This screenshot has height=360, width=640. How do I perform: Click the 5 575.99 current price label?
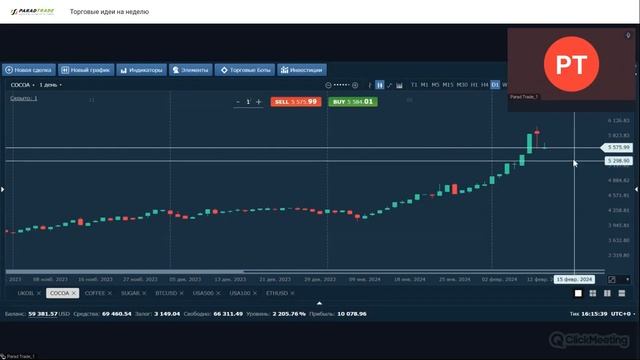(618, 147)
